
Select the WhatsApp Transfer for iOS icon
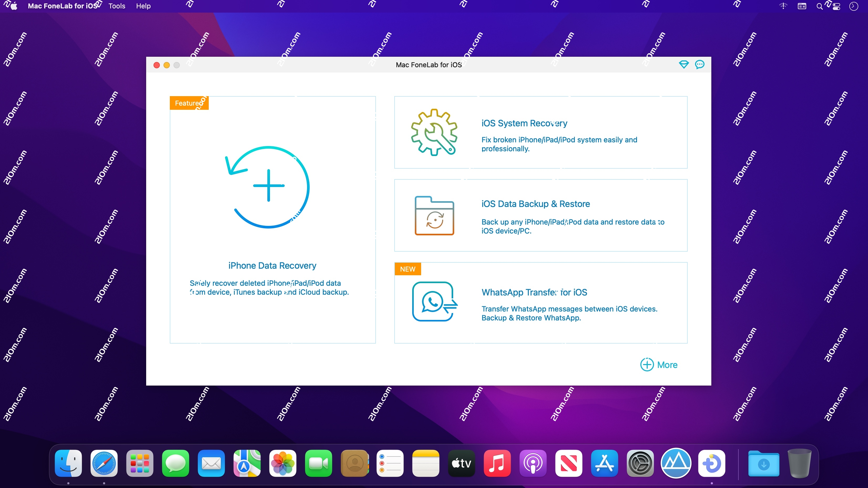[x=434, y=302]
